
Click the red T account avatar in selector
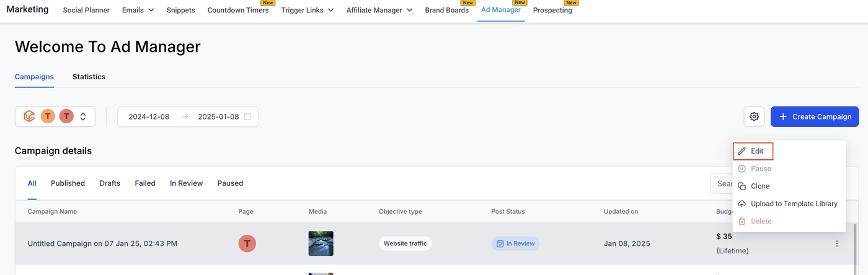66,116
